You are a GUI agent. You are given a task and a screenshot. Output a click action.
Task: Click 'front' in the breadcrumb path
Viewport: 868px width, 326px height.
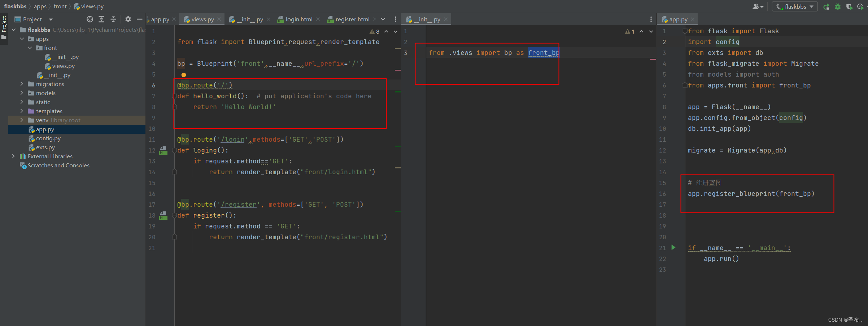point(60,7)
